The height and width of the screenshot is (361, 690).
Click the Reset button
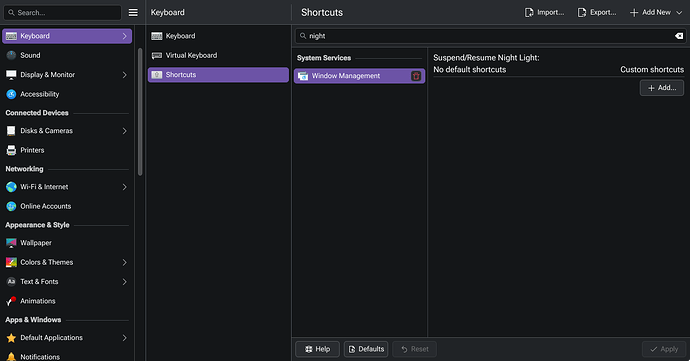pyautogui.click(x=415, y=349)
